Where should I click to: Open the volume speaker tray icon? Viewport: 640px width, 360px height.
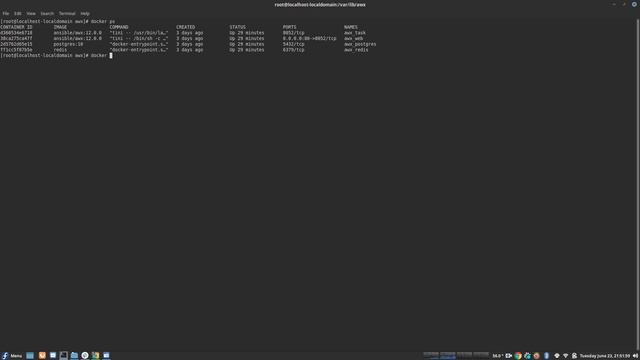click(x=635, y=356)
